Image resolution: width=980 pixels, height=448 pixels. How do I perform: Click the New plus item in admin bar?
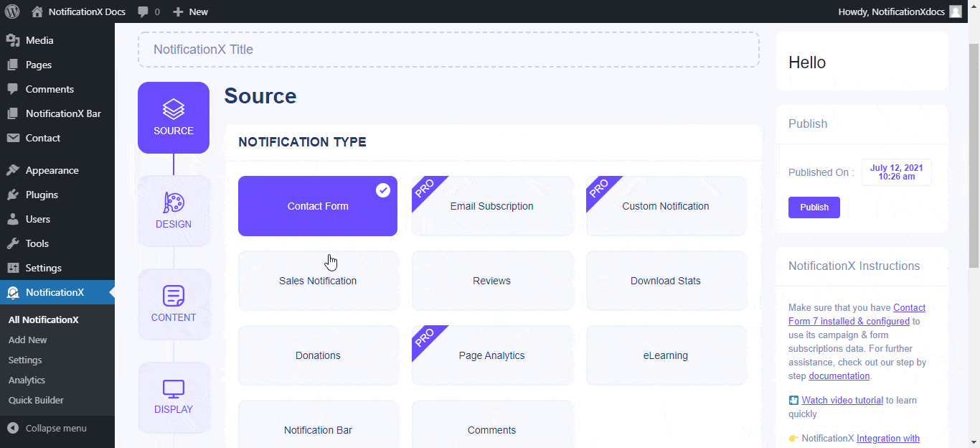190,11
